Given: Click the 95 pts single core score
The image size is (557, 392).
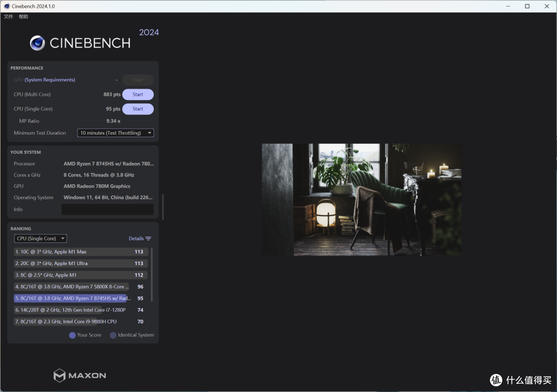Looking at the screenshot, I should click(113, 109).
